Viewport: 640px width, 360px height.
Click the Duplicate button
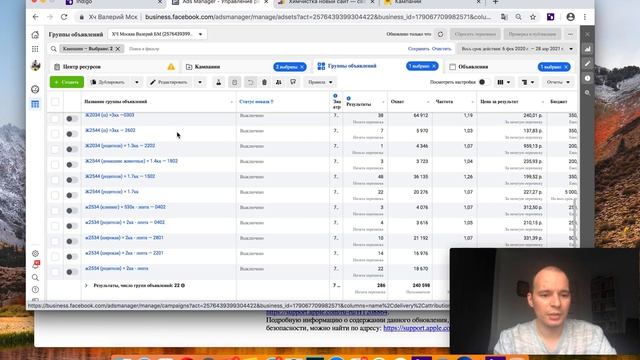[x=109, y=82]
